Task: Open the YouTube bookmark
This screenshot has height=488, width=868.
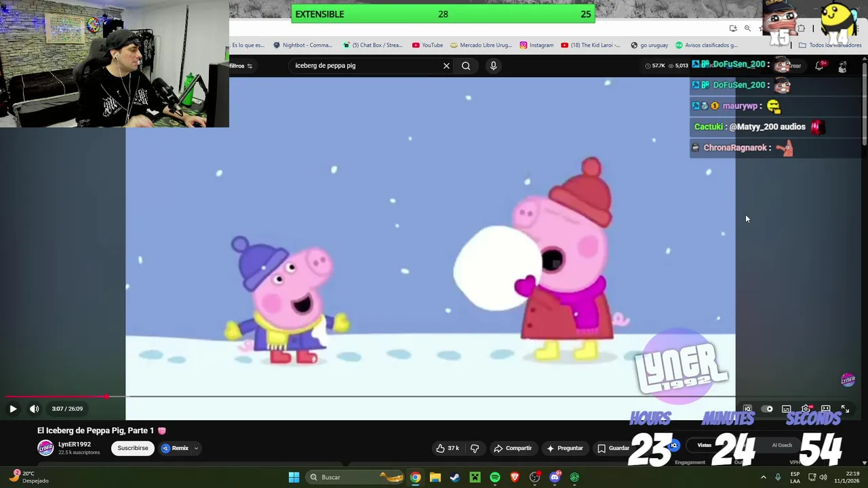Action: [427, 45]
